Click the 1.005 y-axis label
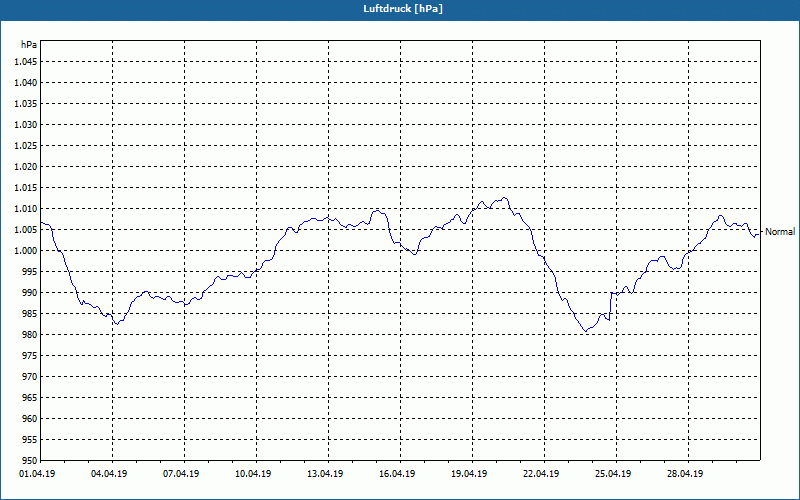 point(27,230)
